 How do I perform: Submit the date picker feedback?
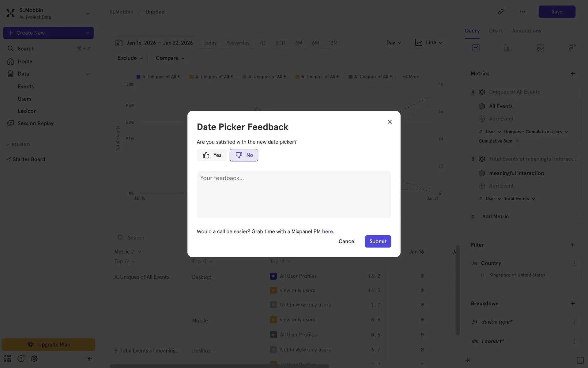pos(378,241)
